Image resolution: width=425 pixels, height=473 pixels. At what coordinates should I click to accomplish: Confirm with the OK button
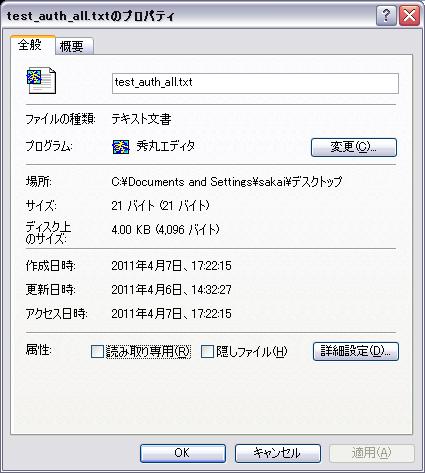click(183, 453)
